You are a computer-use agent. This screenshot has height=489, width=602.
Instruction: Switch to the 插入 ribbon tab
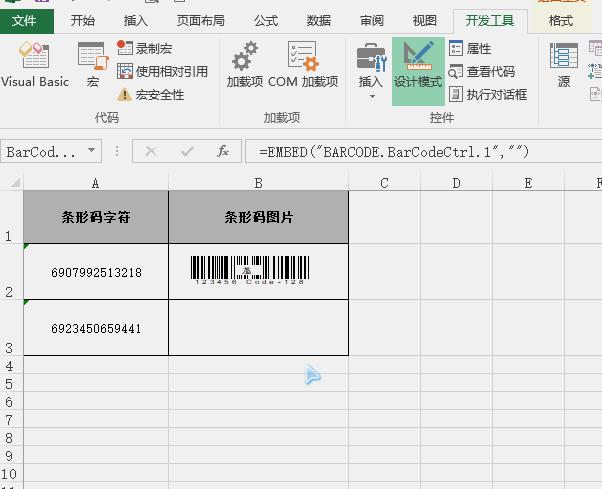coord(136,21)
